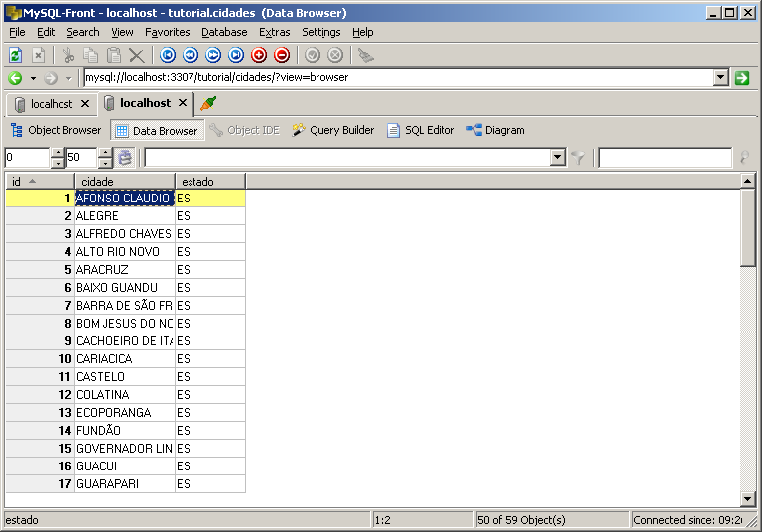Click the cancel-loading document icon
Viewport: 762px width, 532px height.
coord(38,55)
